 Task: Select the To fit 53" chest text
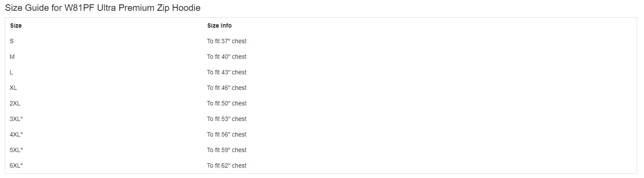click(x=227, y=119)
